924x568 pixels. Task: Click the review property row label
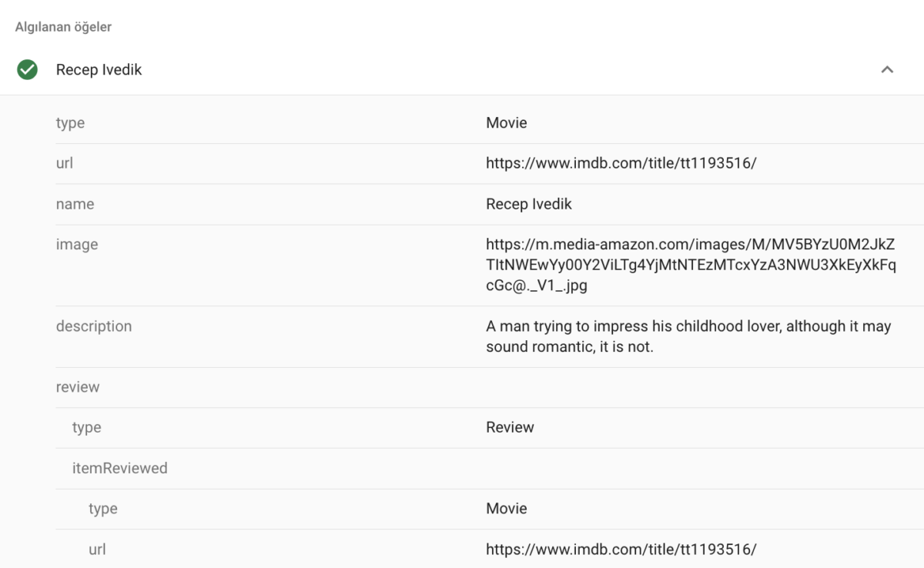coord(77,387)
